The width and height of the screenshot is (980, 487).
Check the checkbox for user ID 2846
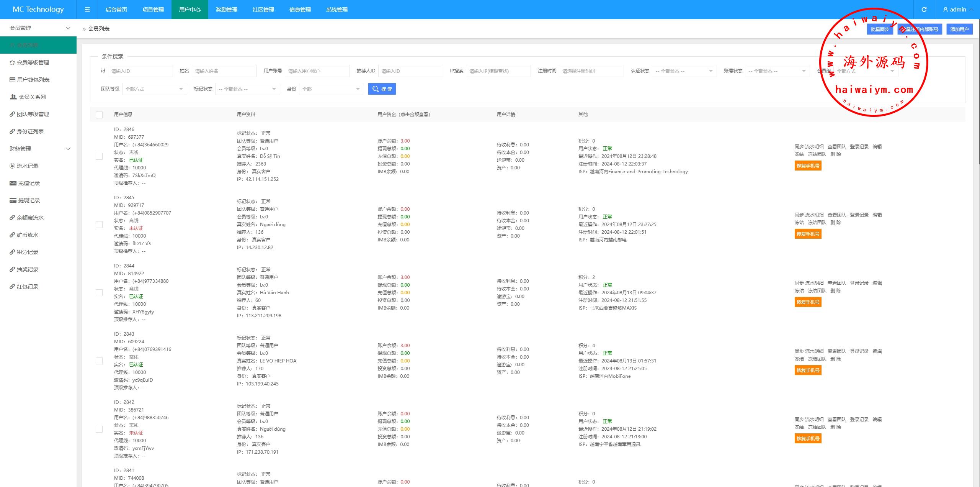click(x=99, y=156)
